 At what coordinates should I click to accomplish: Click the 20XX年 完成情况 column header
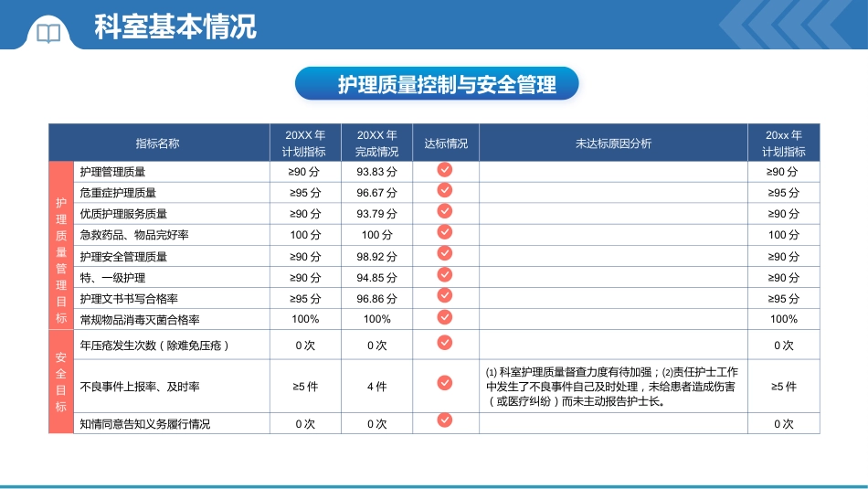[377, 144]
